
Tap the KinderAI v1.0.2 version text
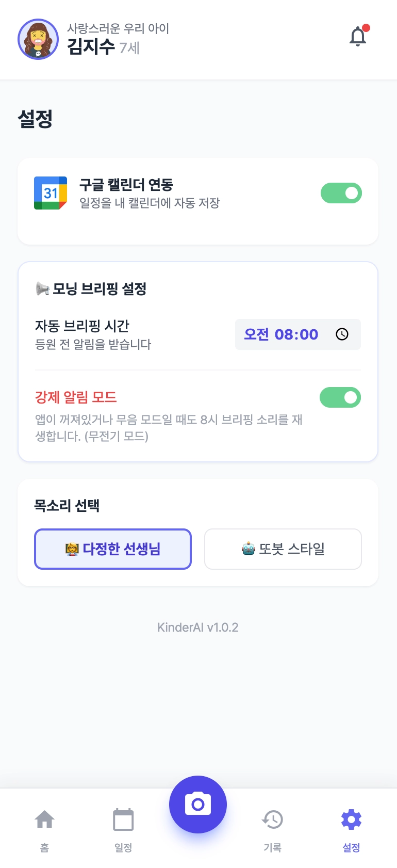[198, 628]
